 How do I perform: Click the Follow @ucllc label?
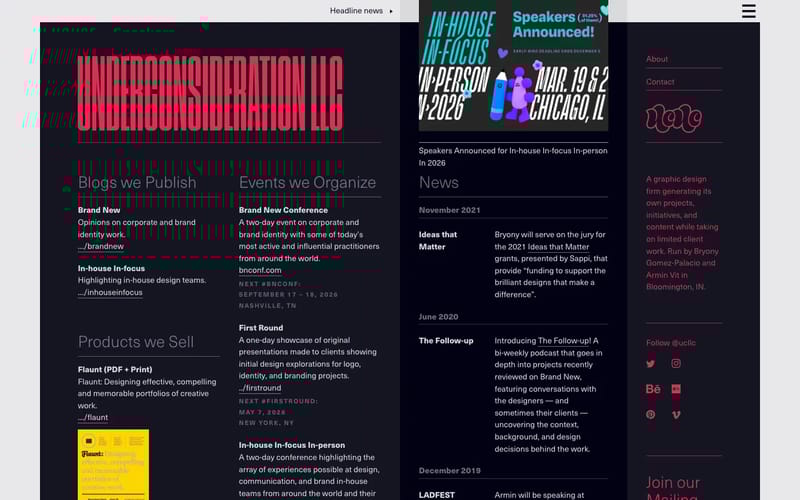[x=671, y=343]
